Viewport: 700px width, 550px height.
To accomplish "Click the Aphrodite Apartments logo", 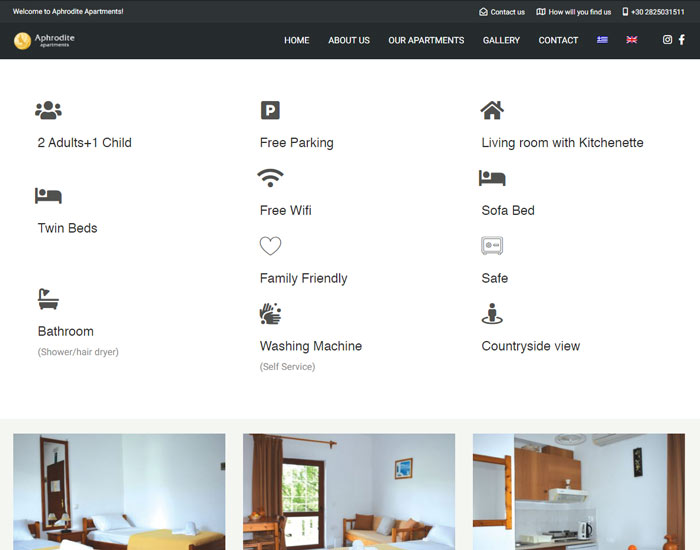I will (x=44, y=41).
